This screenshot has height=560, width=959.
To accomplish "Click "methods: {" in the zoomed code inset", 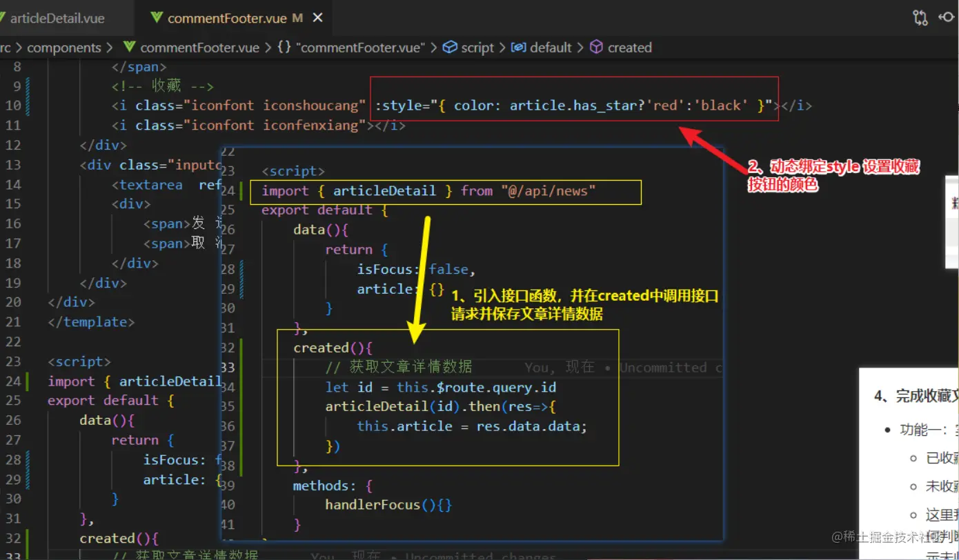I will click(333, 486).
